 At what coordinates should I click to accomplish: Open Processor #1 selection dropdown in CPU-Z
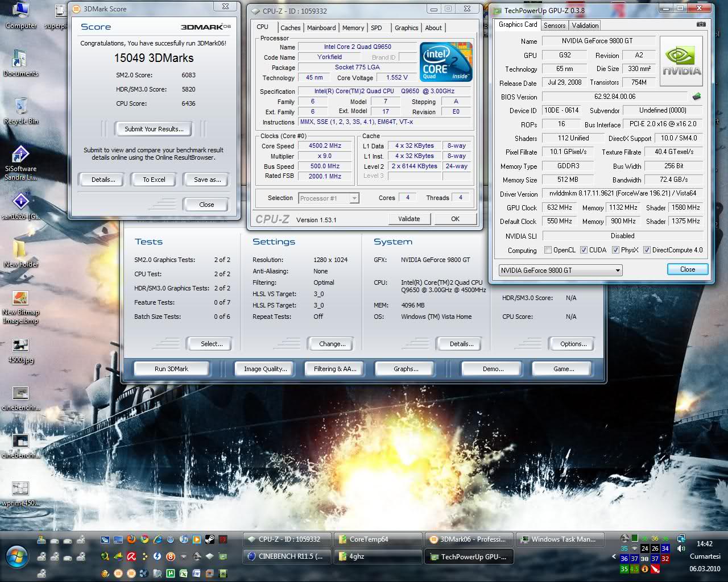point(328,198)
